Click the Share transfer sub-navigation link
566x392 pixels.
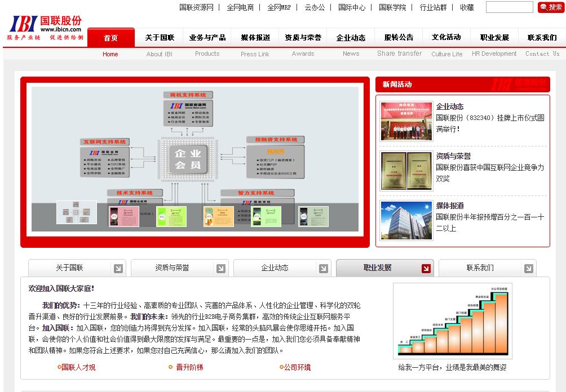400,54
